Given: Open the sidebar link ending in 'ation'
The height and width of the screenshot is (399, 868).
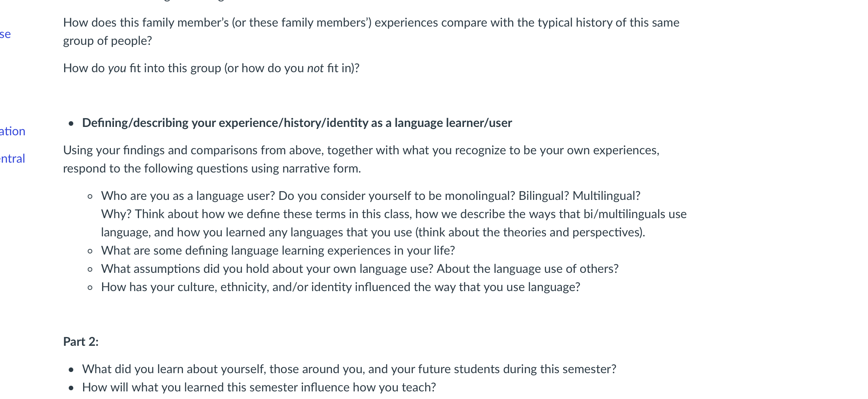Looking at the screenshot, I should click(13, 131).
